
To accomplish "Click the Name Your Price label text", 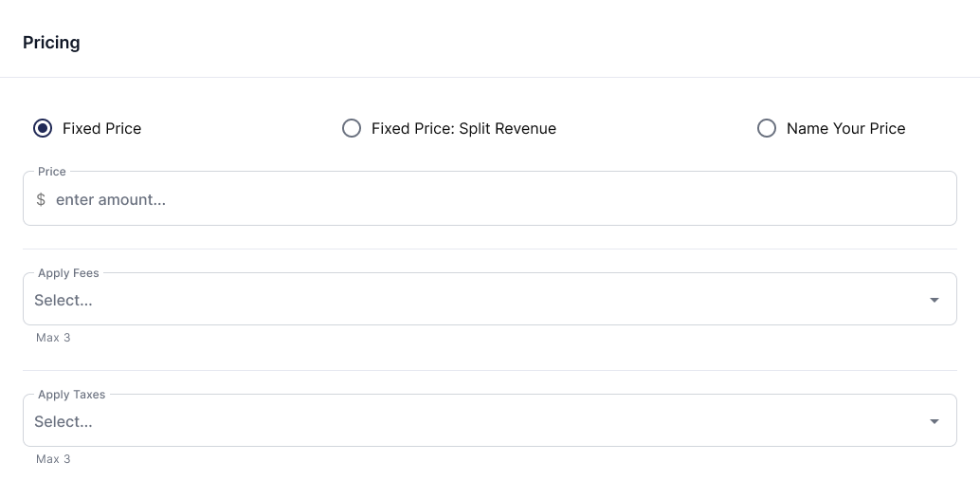I will click(x=845, y=128).
